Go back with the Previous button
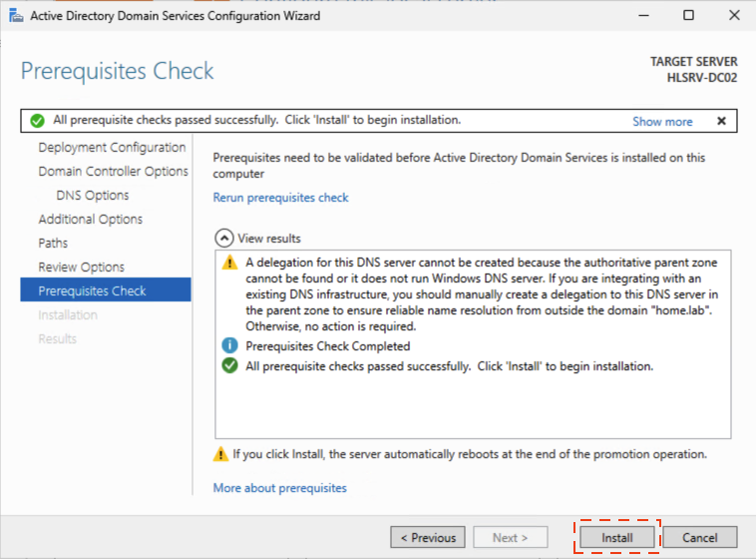 point(428,538)
